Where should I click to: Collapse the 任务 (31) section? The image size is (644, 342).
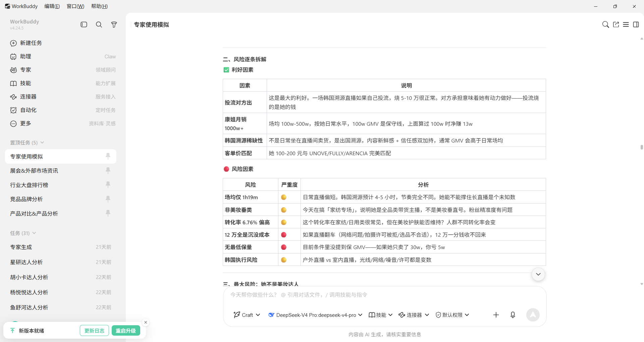coord(23,233)
